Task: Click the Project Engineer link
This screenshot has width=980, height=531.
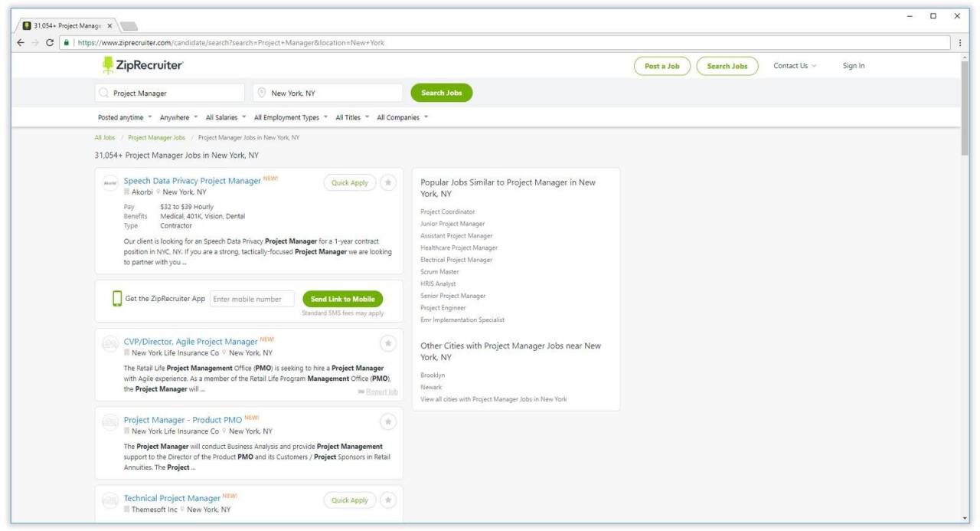Action: coord(443,308)
